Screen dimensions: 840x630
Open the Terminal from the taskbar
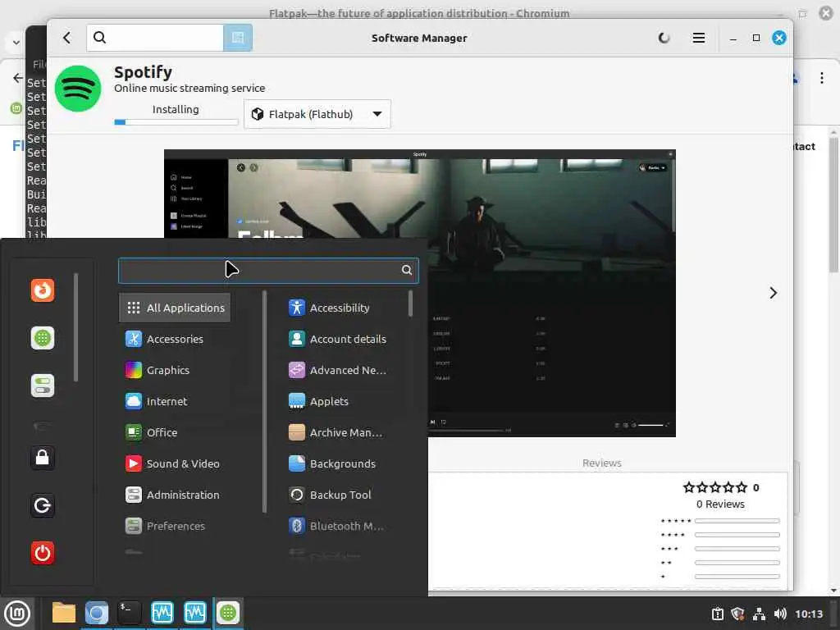point(129,613)
